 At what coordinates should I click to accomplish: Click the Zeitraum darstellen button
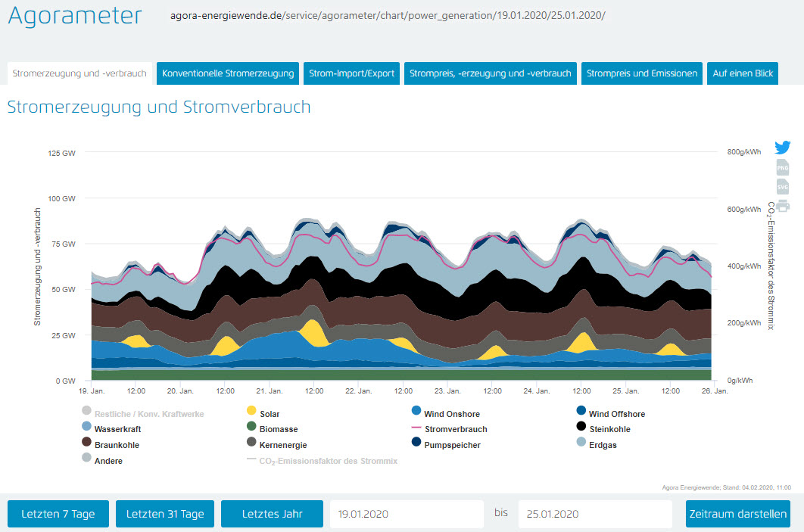(x=737, y=514)
